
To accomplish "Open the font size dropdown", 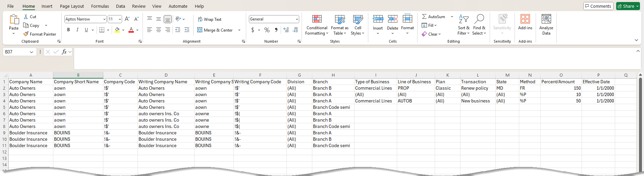I will coord(120,19).
